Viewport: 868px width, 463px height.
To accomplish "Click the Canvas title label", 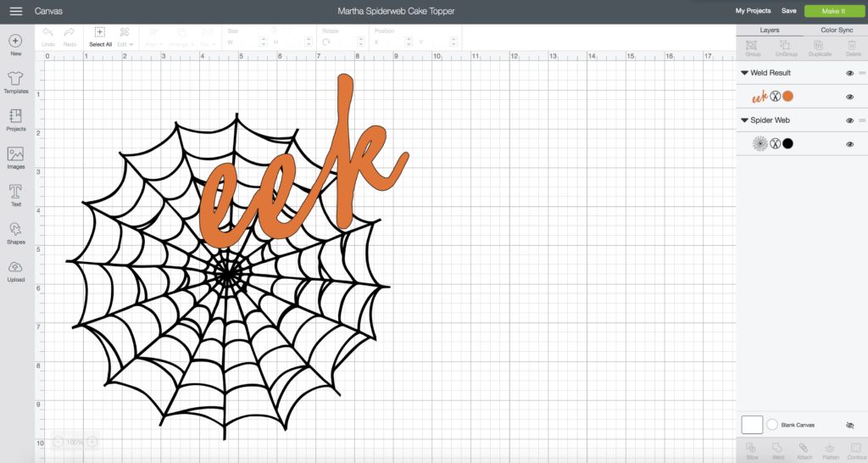I will tap(48, 11).
